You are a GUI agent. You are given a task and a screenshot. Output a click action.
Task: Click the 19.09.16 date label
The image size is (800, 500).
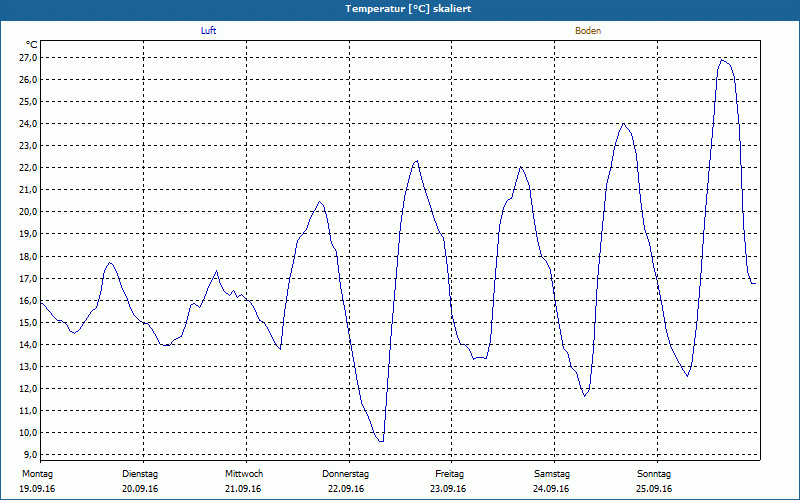37,489
